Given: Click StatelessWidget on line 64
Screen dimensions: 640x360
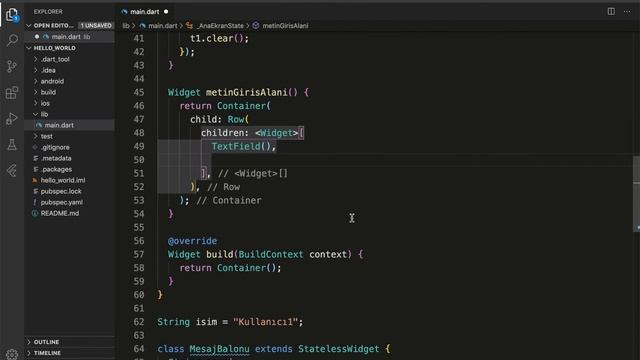Looking at the screenshot, I should pos(338,349).
